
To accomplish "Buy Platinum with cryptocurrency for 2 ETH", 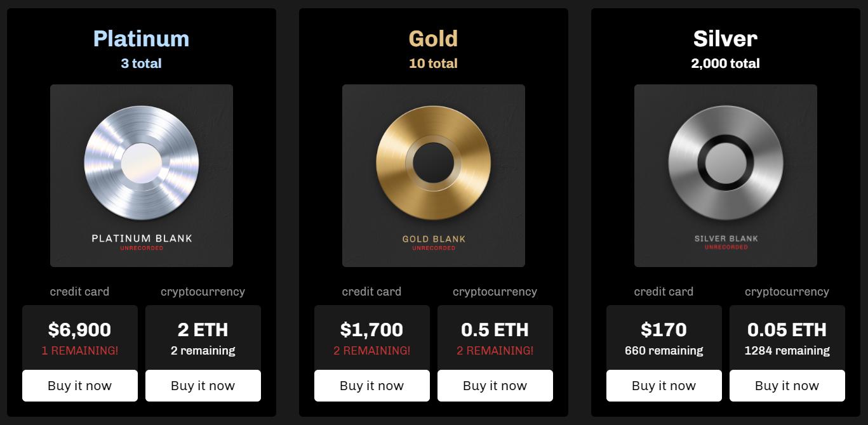I will point(203,386).
